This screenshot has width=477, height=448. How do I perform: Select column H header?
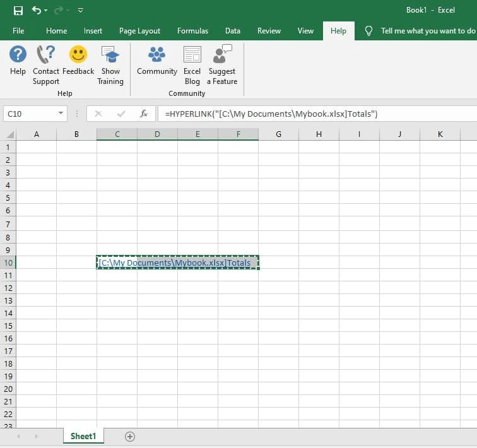click(x=319, y=134)
